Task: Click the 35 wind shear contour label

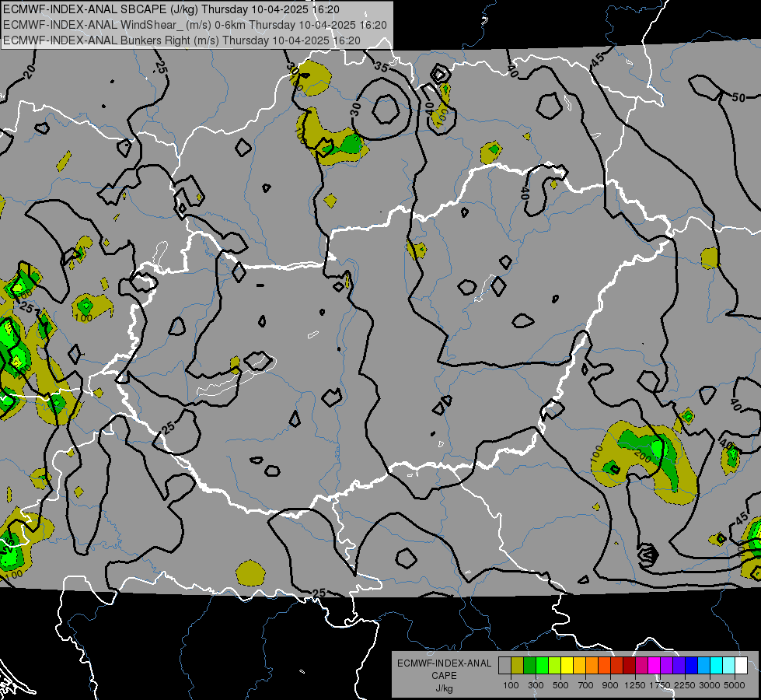Action: (382, 67)
